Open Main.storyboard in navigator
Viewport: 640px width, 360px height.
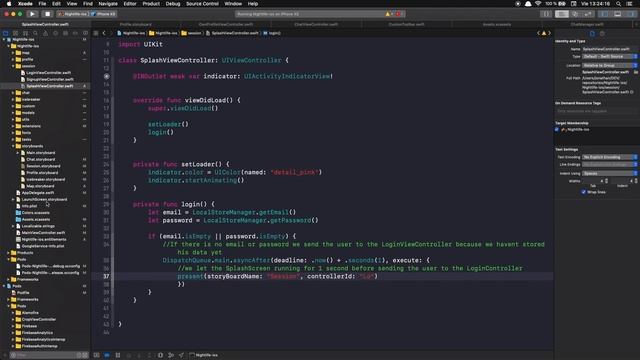pyautogui.click(x=40, y=153)
